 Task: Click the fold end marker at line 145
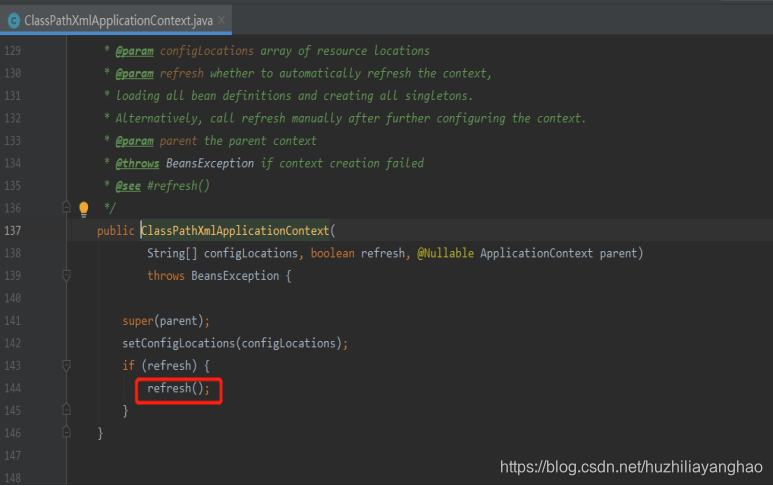point(67,410)
